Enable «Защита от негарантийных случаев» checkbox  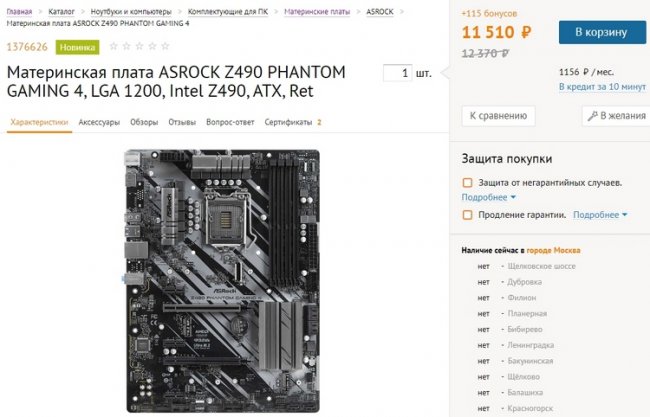point(467,183)
